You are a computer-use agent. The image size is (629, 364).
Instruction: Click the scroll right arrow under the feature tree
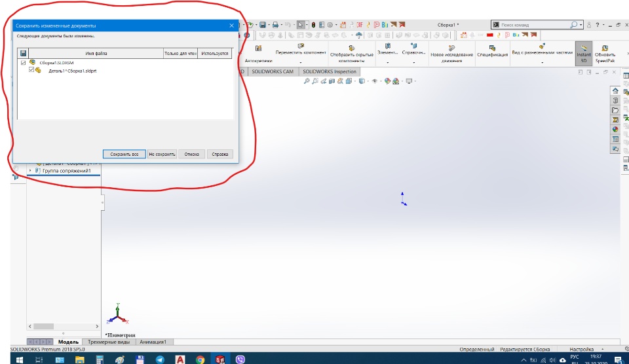click(x=97, y=326)
